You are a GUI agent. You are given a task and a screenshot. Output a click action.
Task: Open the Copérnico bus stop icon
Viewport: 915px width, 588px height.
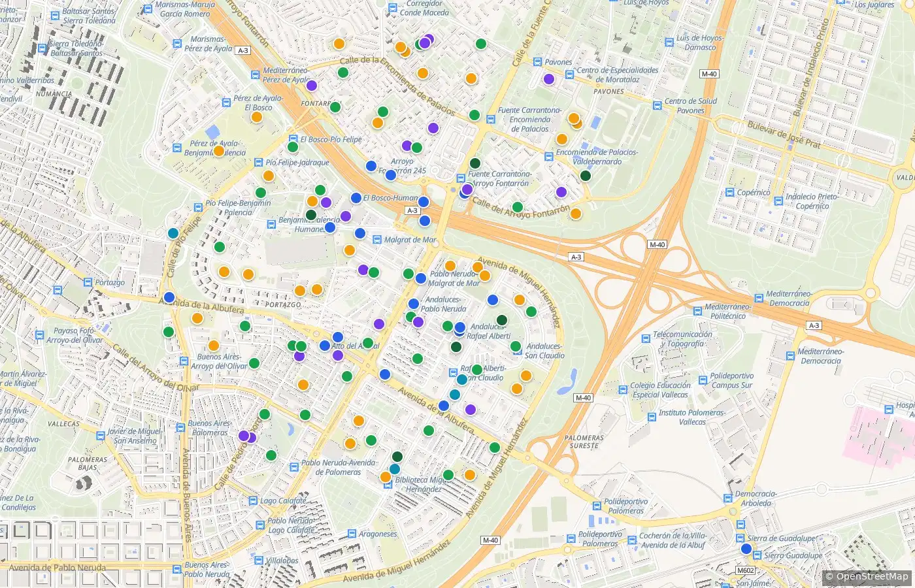730,193
